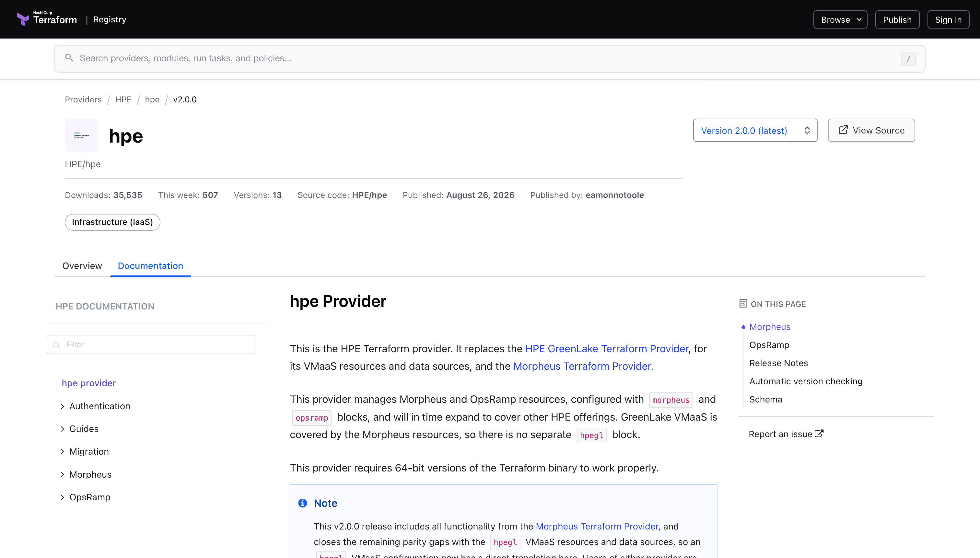The width and height of the screenshot is (980, 558).
Task: Focus the main search providers field
Action: tap(489, 59)
